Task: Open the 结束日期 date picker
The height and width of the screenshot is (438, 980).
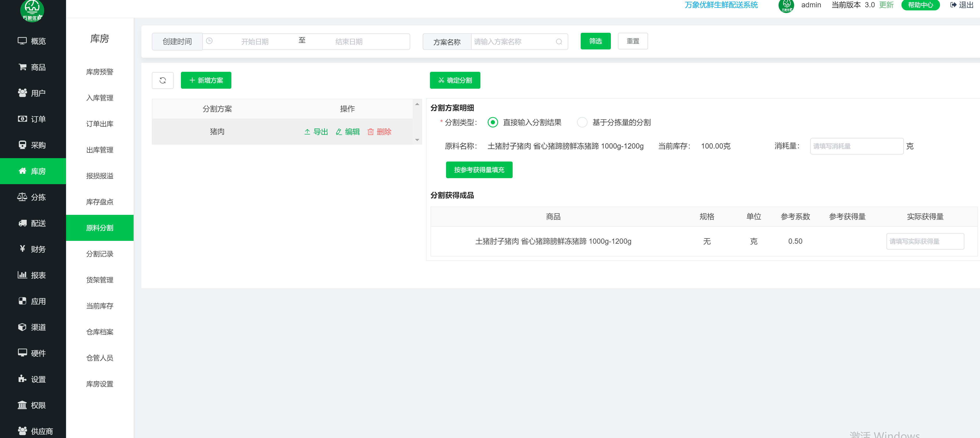Action: tap(349, 42)
